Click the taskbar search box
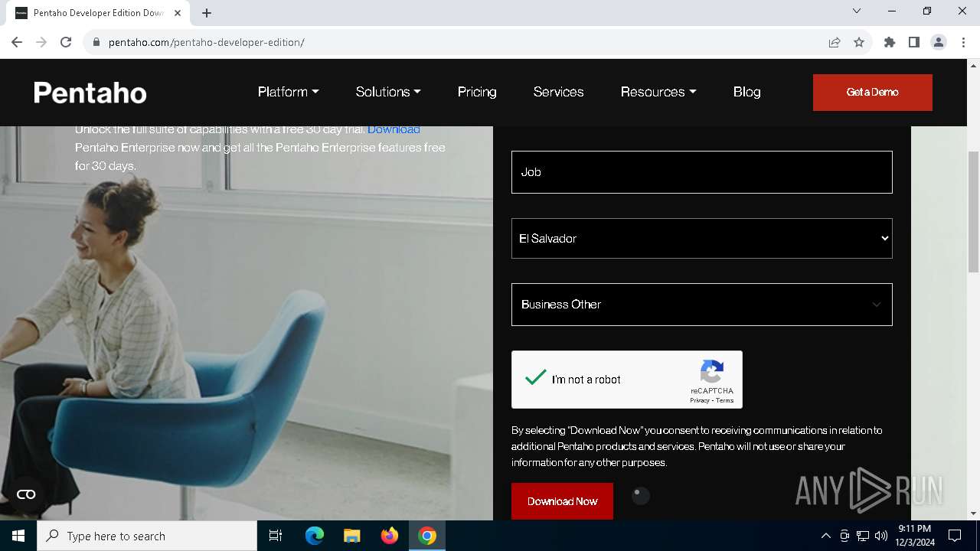The image size is (980, 551). 147,536
